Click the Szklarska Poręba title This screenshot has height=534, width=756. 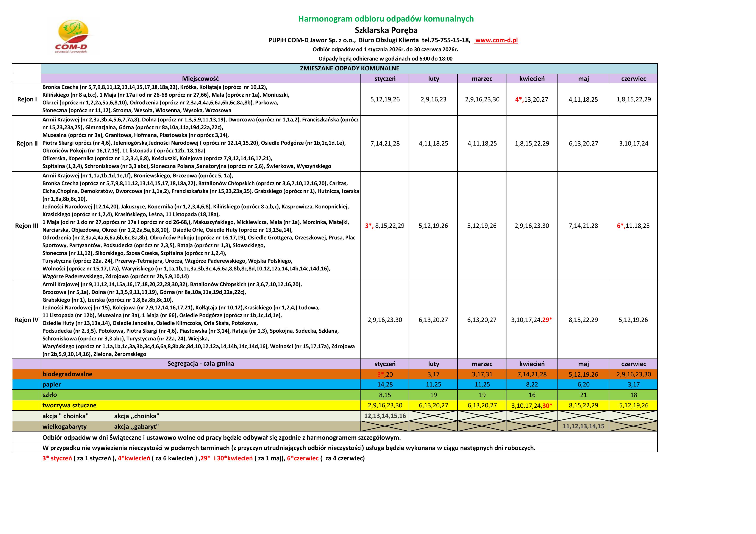tap(386, 30)
